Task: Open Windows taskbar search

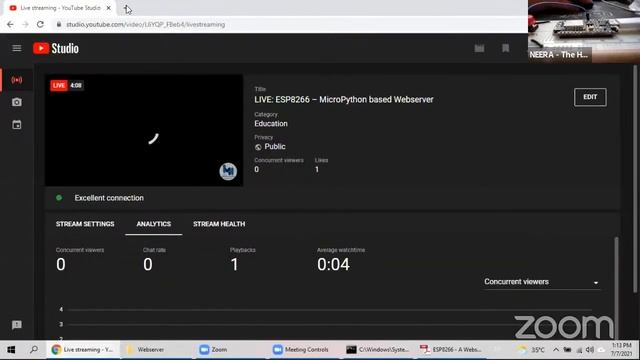Action: tap(34, 349)
